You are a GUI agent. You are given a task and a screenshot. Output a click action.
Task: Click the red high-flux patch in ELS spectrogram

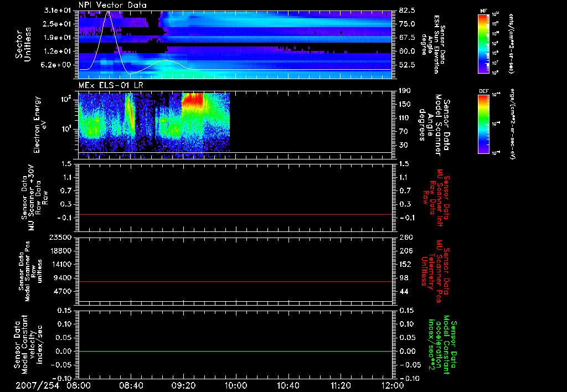coord(192,100)
